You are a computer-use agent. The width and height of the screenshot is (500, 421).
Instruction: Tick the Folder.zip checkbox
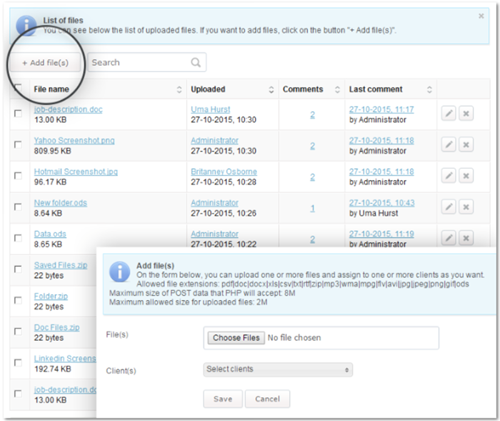pyautogui.click(x=18, y=300)
